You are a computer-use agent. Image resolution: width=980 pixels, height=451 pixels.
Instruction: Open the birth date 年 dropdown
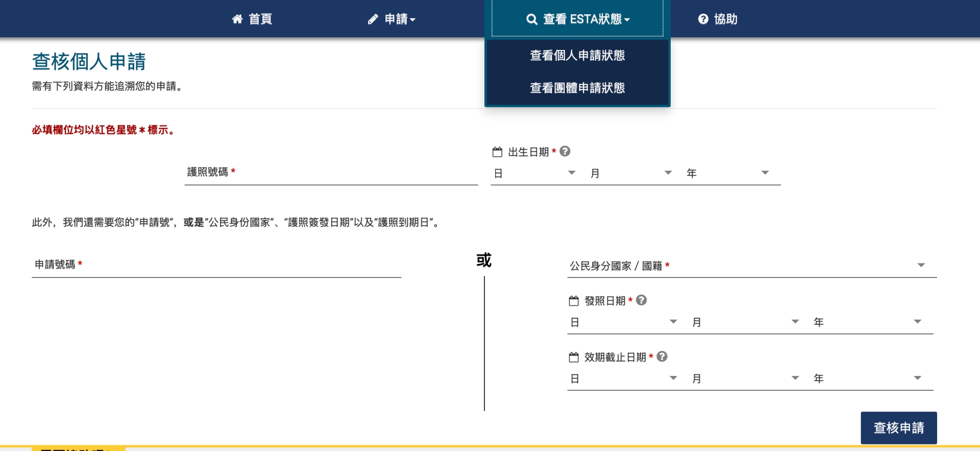728,173
